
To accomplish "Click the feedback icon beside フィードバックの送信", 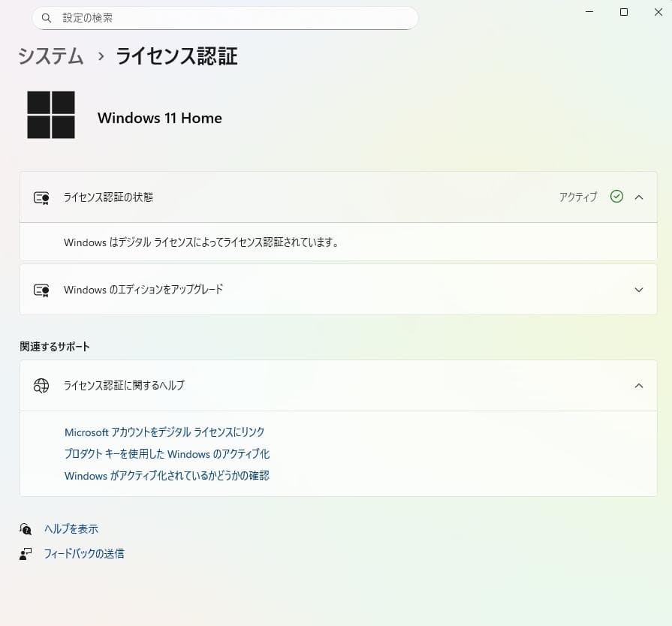I will click(25, 553).
